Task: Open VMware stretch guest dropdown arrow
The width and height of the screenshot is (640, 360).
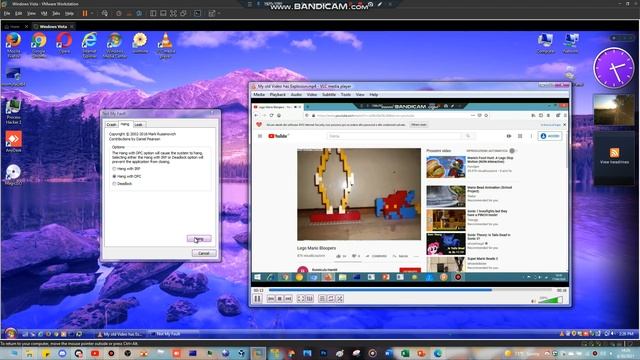Action: tap(218, 13)
